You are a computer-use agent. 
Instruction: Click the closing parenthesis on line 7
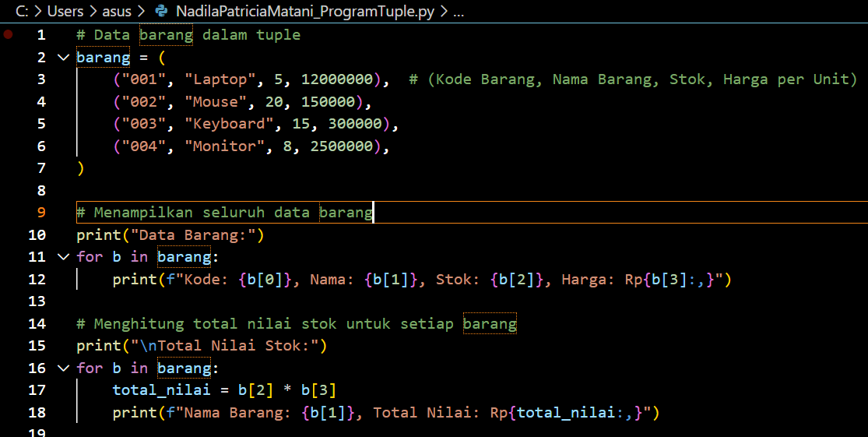[x=81, y=167]
